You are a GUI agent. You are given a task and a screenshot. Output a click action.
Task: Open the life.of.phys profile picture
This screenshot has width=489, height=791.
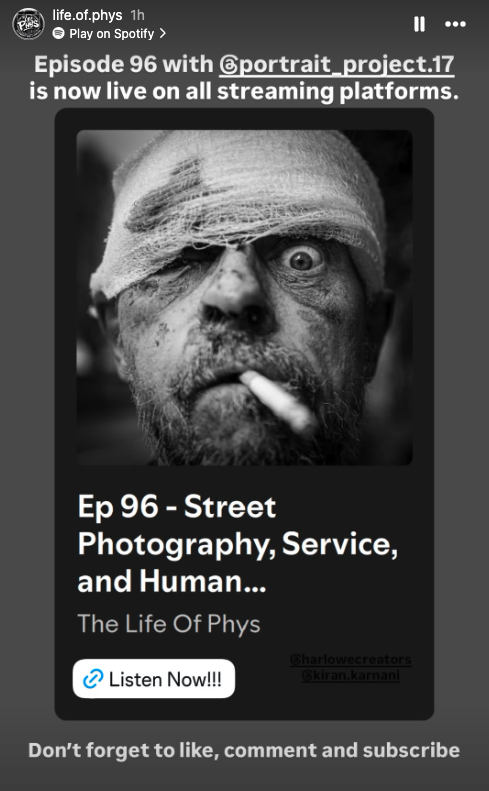tap(28, 24)
